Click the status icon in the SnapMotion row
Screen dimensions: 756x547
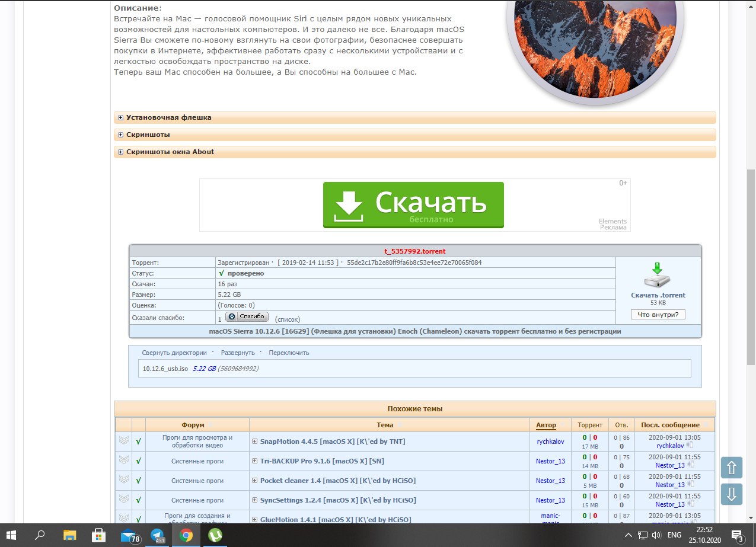(123, 441)
